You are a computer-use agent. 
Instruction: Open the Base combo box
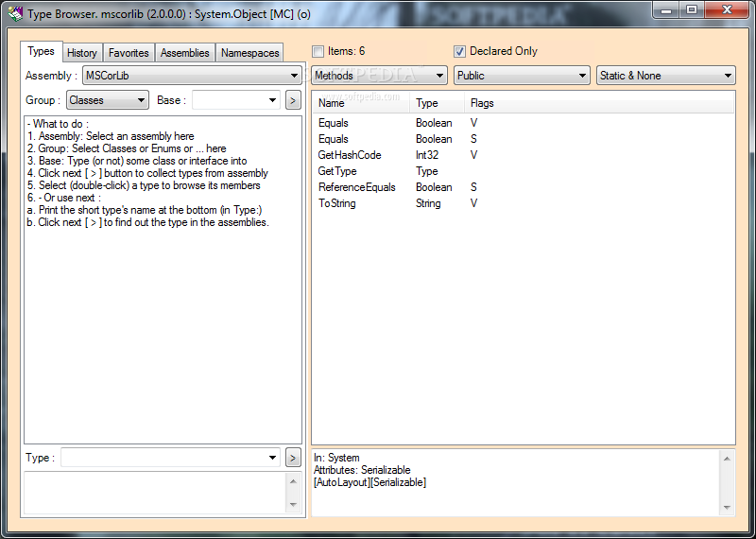click(x=236, y=100)
